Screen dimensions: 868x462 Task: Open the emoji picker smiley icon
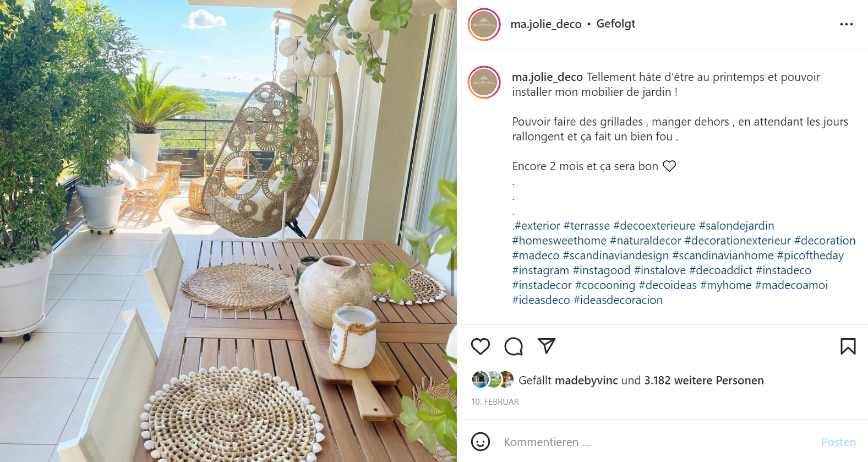[x=481, y=442]
